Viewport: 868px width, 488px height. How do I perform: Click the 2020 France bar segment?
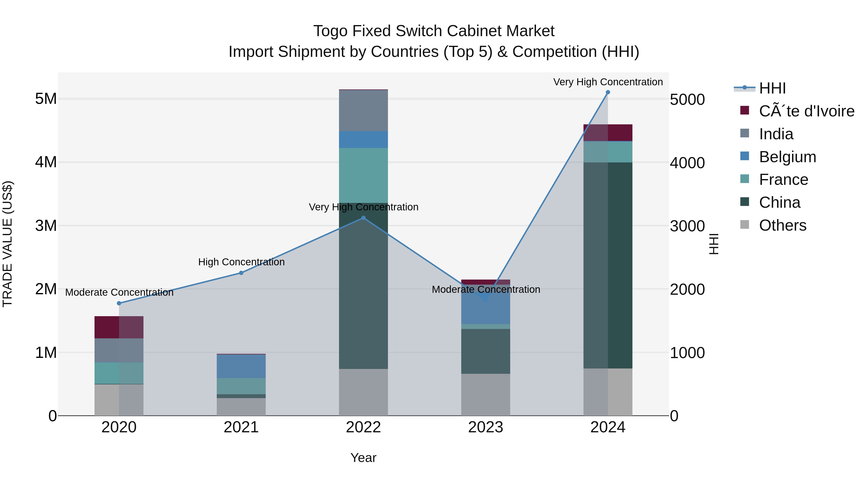119,373
